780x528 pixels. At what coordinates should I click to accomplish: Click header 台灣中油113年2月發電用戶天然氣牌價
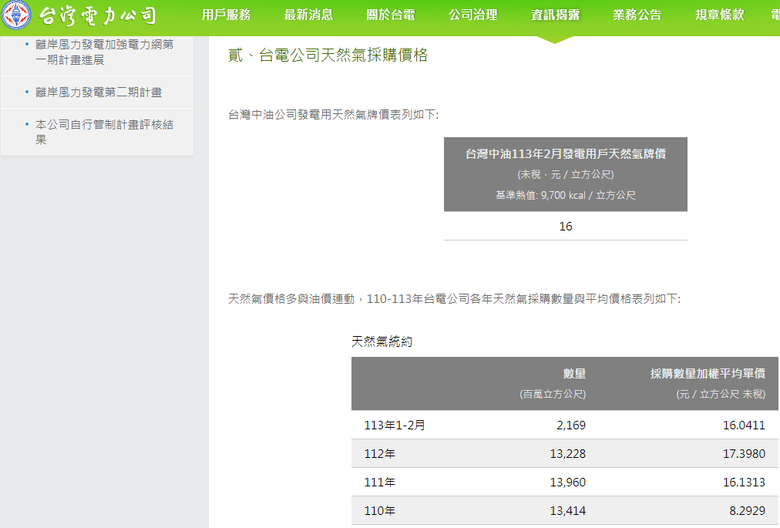coord(566,154)
